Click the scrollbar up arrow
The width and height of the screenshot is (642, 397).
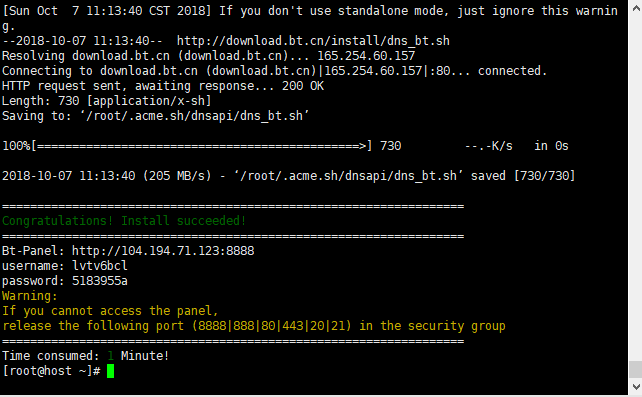pos(635,7)
